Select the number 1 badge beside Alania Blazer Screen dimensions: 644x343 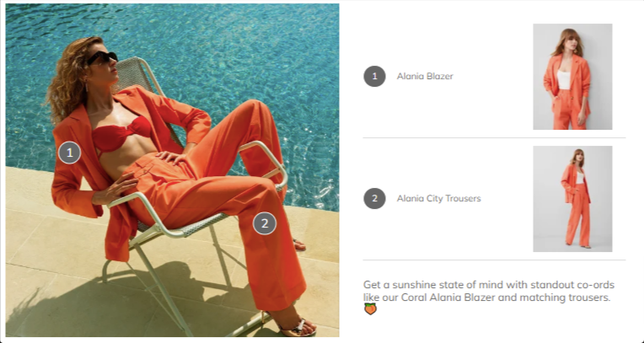pyautogui.click(x=374, y=76)
